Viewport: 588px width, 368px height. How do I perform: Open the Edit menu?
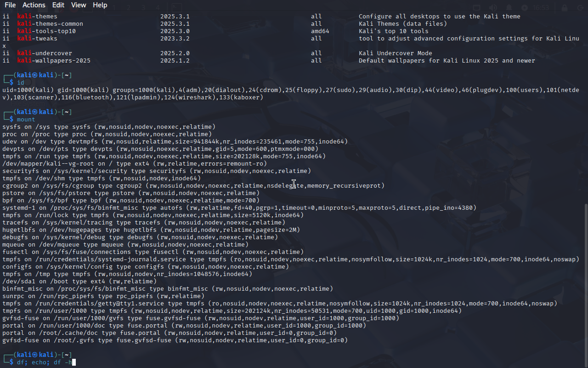coord(58,5)
